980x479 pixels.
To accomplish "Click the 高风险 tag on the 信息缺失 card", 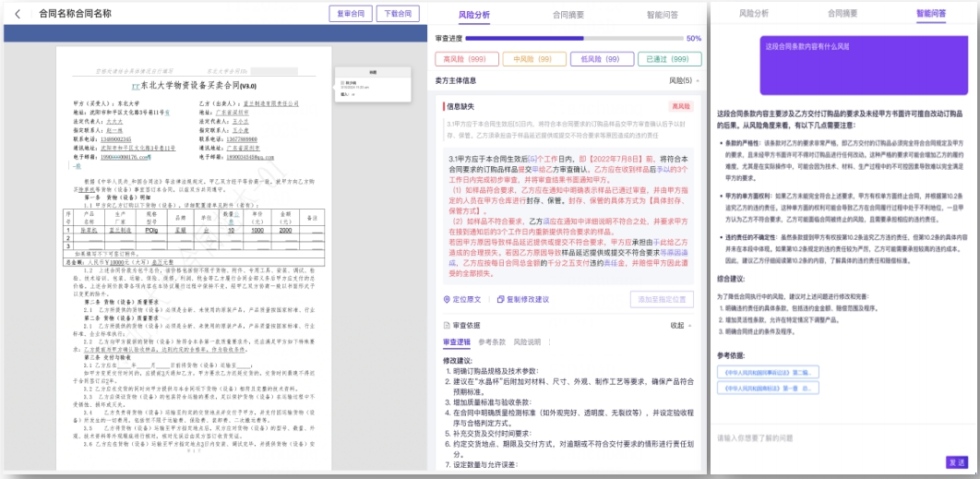I will coord(681,107).
